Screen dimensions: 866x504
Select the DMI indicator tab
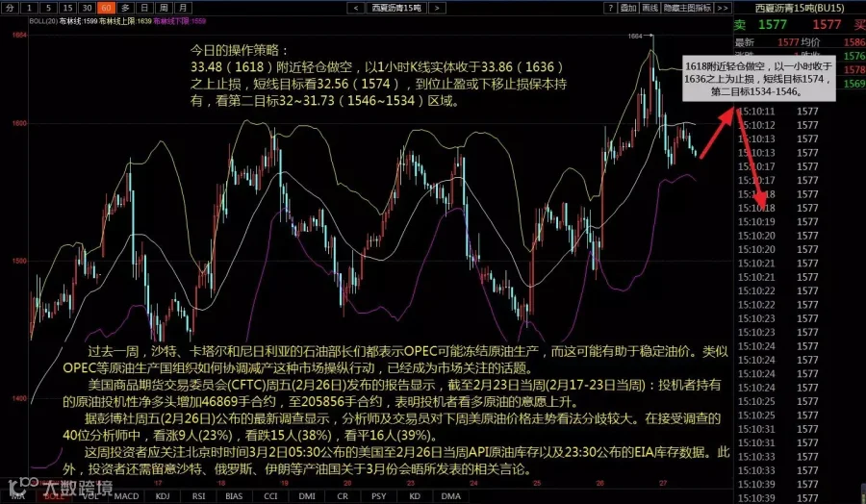pos(307,495)
